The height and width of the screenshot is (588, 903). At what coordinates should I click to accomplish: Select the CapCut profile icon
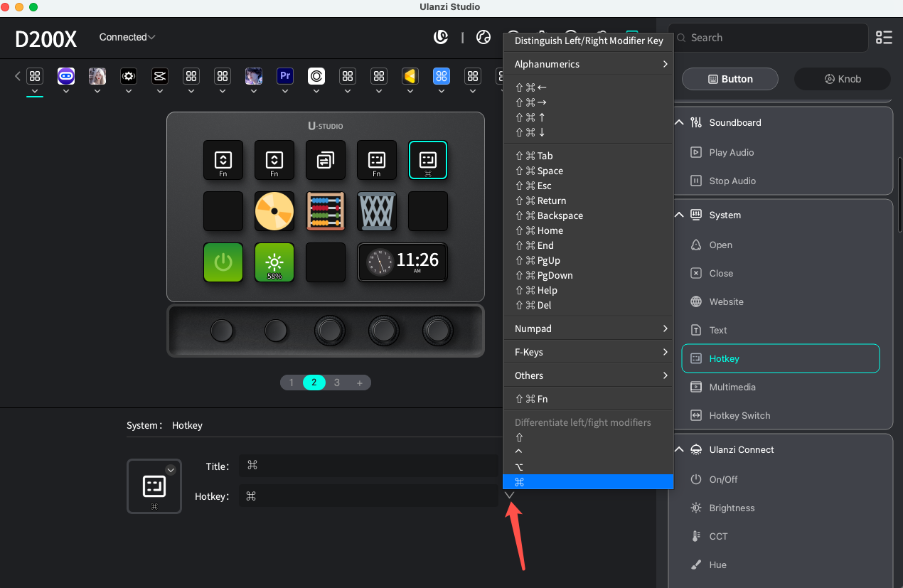pos(160,76)
